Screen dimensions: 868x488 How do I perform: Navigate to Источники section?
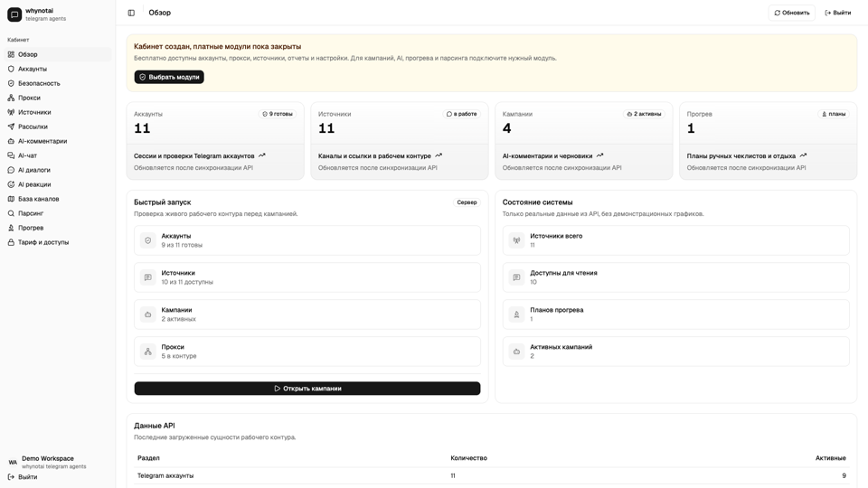coord(58,112)
